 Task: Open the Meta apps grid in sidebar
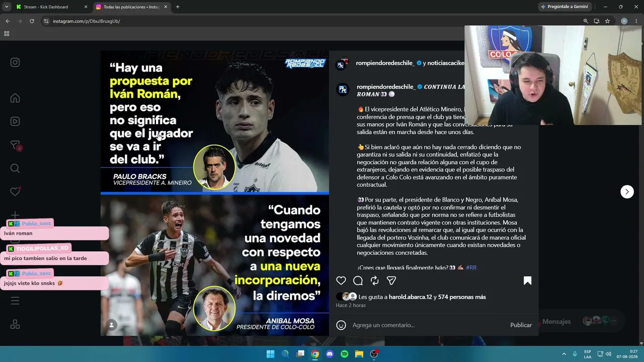click(x=15, y=324)
